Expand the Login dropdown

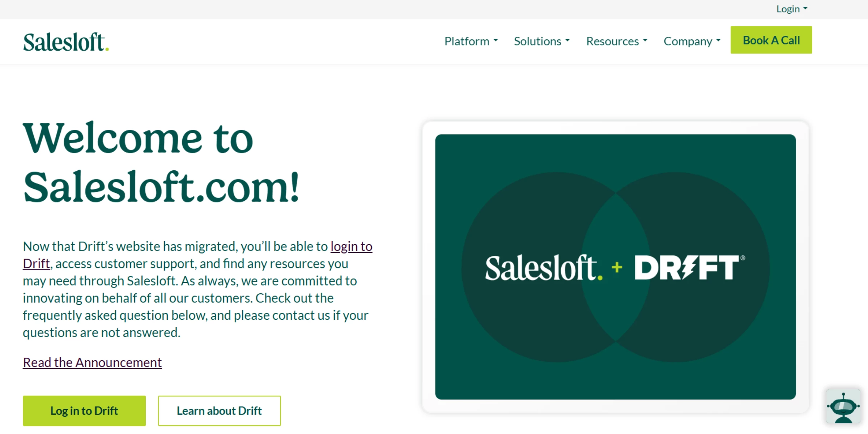pyautogui.click(x=792, y=9)
